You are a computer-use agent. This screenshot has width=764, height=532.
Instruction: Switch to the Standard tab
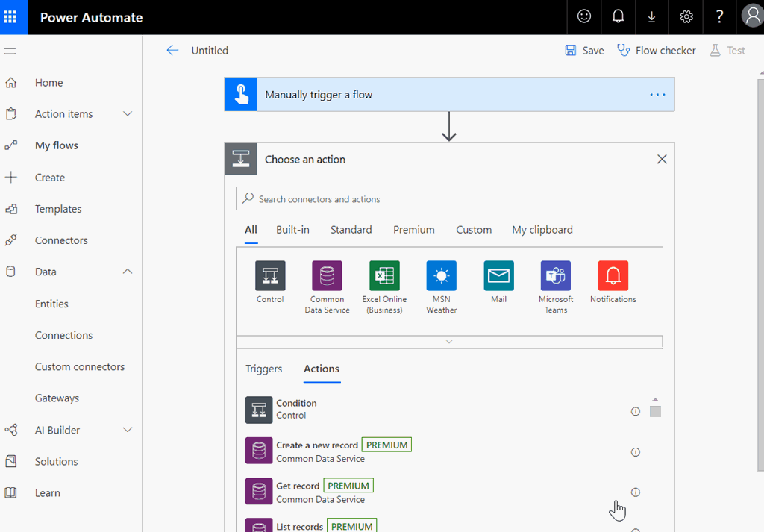pyautogui.click(x=351, y=230)
